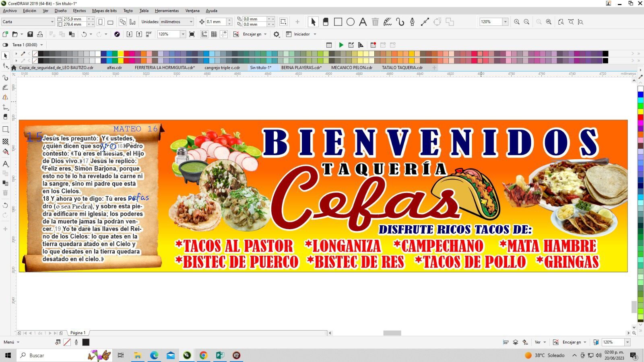Pick the blue swatch in right vertical palette

tap(640, 95)
